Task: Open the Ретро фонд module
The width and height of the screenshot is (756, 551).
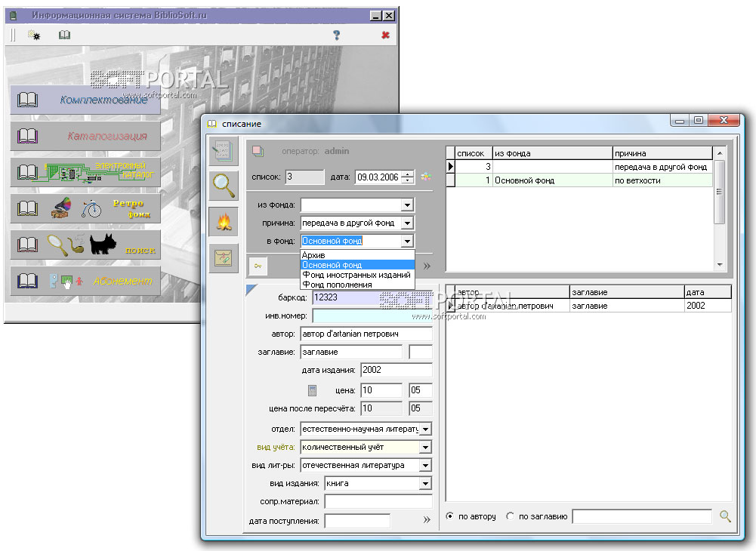Action: pyautogui.click(x=85, y=208)
